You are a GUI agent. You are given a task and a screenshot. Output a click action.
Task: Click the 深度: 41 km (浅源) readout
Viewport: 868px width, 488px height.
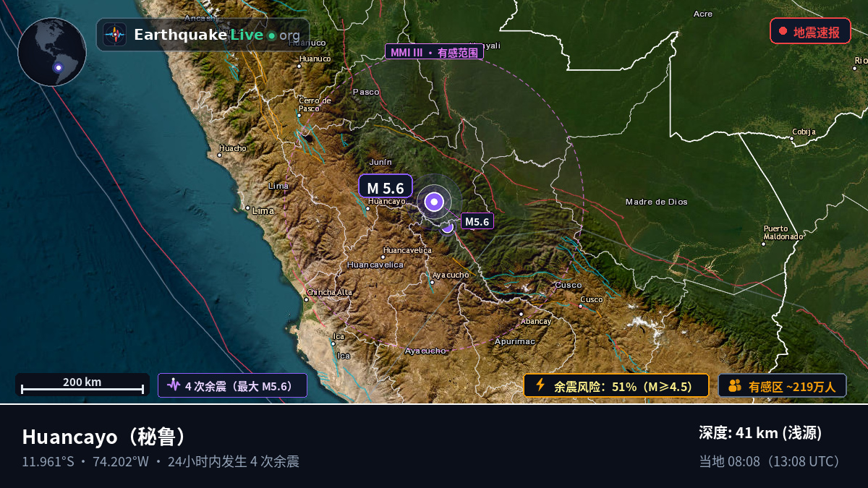760,432
